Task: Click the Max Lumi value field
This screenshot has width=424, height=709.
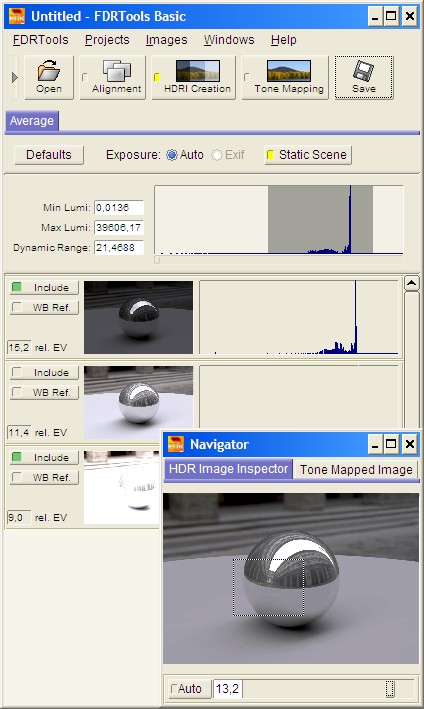Action: (x=119, y=227)
